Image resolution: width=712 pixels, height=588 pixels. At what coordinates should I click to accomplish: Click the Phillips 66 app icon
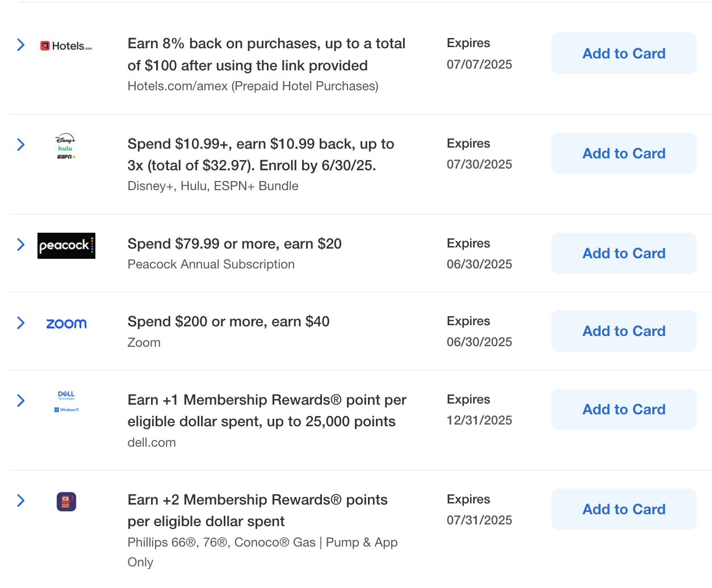click(66, 501)
